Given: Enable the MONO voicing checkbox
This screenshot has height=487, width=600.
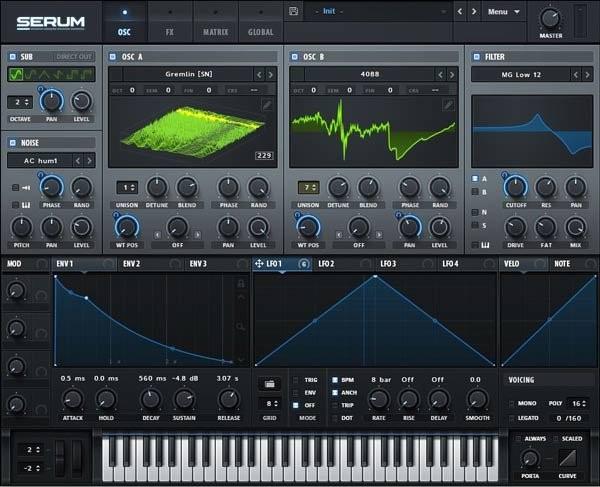Looking at the screenshot, I should point(512,403).
